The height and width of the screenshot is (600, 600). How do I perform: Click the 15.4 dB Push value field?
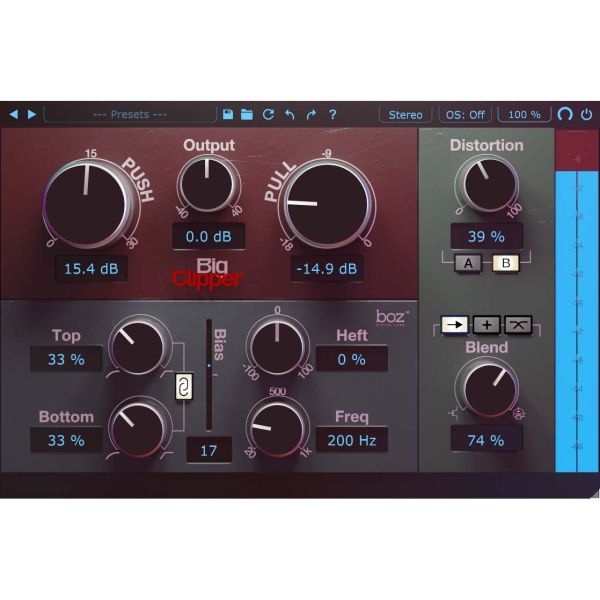pos(91,269)
